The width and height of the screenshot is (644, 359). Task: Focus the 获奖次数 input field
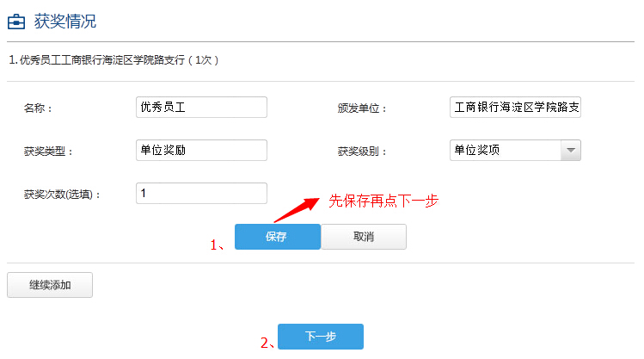[x=201, y=194]
